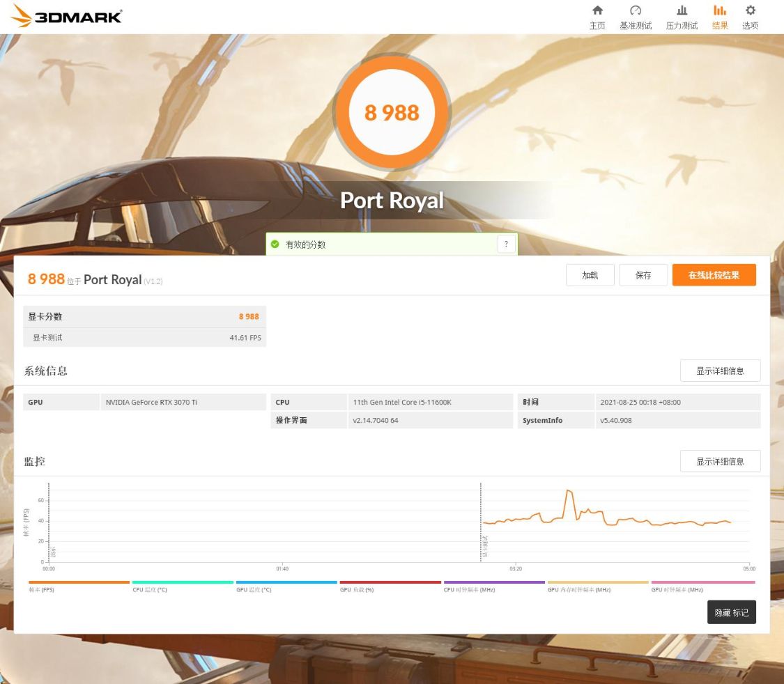
Task: Toggle the GPU 内存时钟频率 legend
Action: tap(598, 586)
